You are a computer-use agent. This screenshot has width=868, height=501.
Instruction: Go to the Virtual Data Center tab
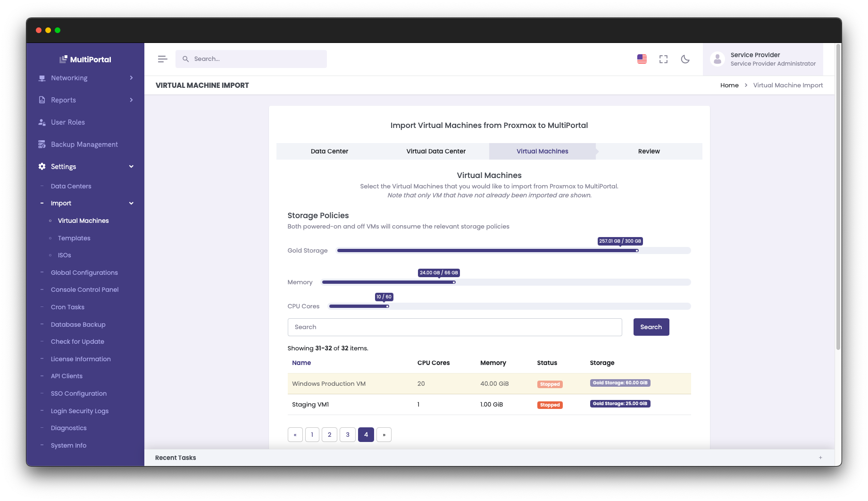[x=435, y=152]
